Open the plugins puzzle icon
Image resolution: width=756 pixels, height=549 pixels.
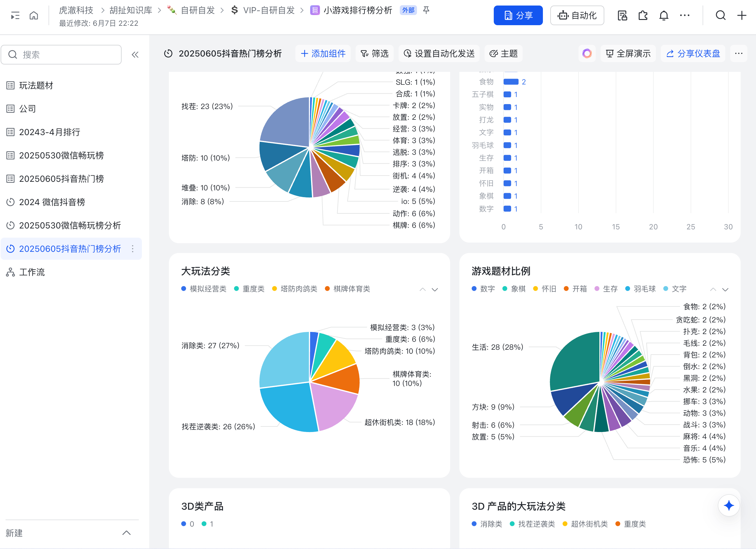click(643, 15)
